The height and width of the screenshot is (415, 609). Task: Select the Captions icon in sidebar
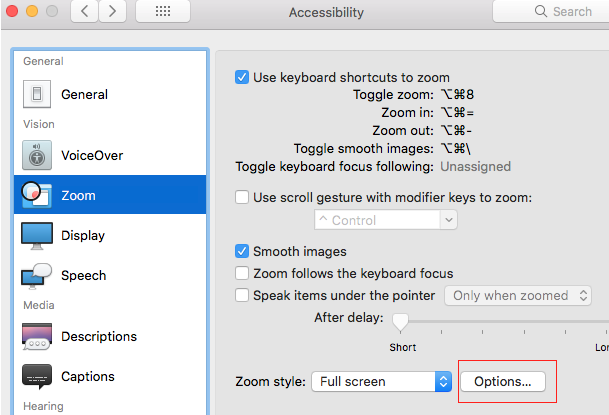37,376
